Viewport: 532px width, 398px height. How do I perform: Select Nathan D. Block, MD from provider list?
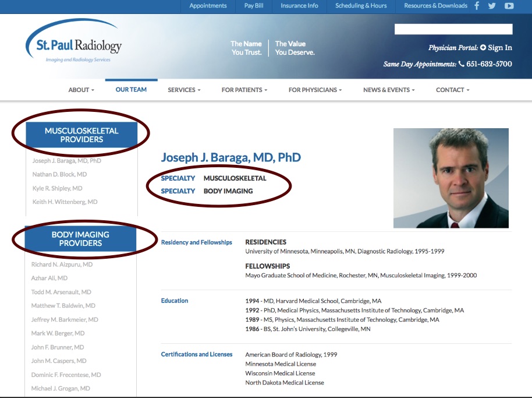coord(59,175)
